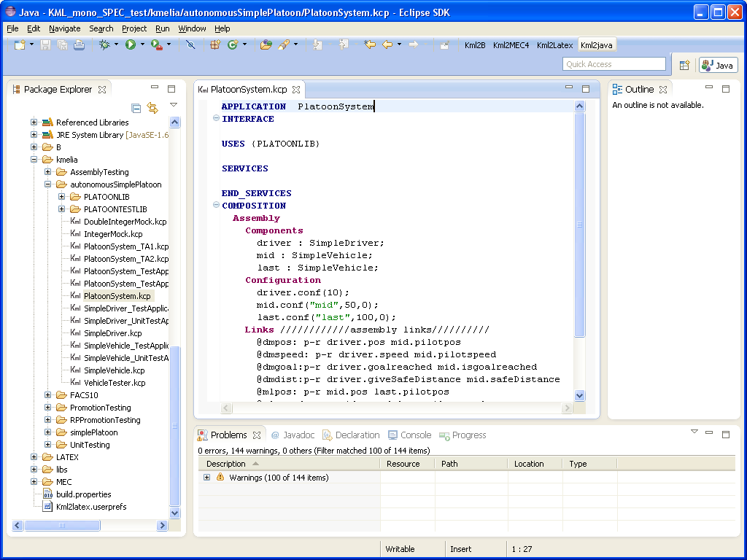The width and height of the screenshot is (747, 560).
Task: Expand Warnings group in Problems view
Action: coord(206,478)
